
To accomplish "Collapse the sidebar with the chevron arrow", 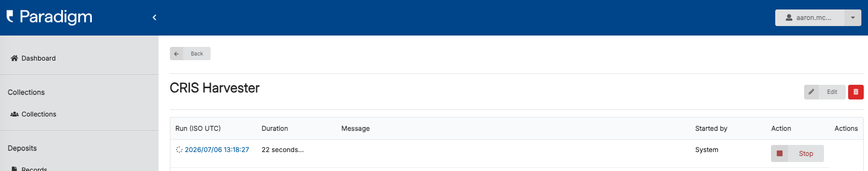I will click(x=154, y=18).
